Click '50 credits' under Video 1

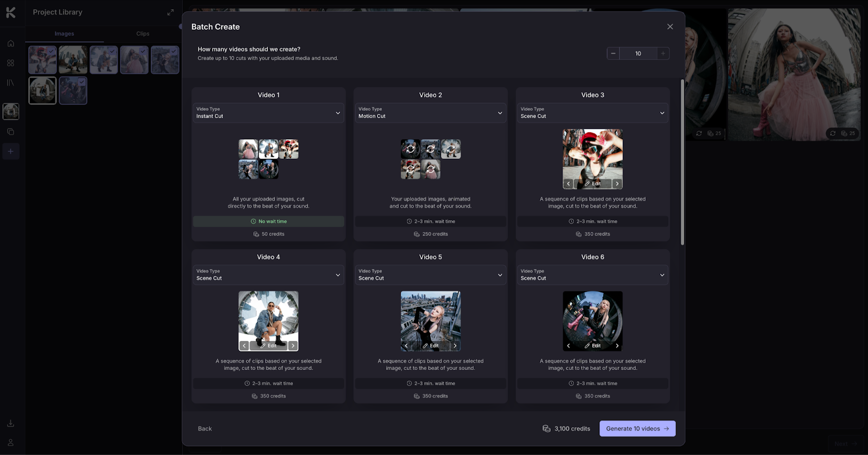[269, 234]
